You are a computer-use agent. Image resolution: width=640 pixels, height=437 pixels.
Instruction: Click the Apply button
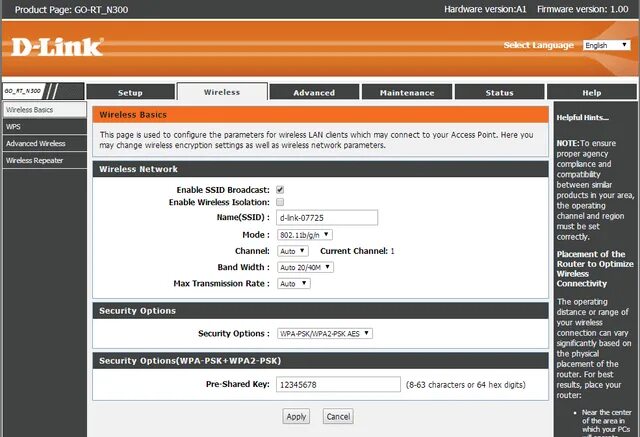click(x=296, y=417)
